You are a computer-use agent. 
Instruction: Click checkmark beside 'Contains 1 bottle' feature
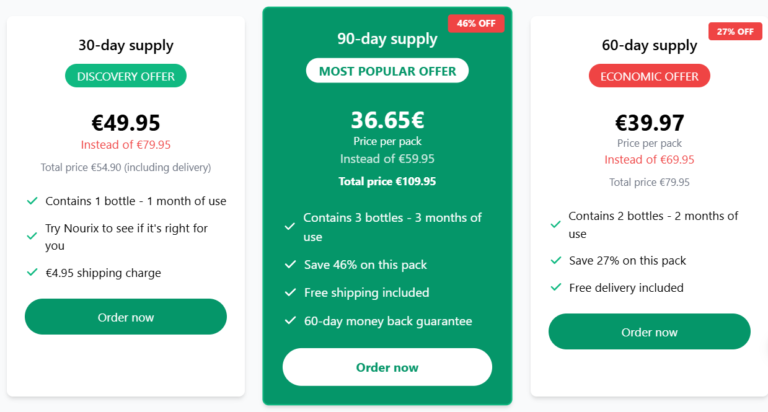[33, 201]
